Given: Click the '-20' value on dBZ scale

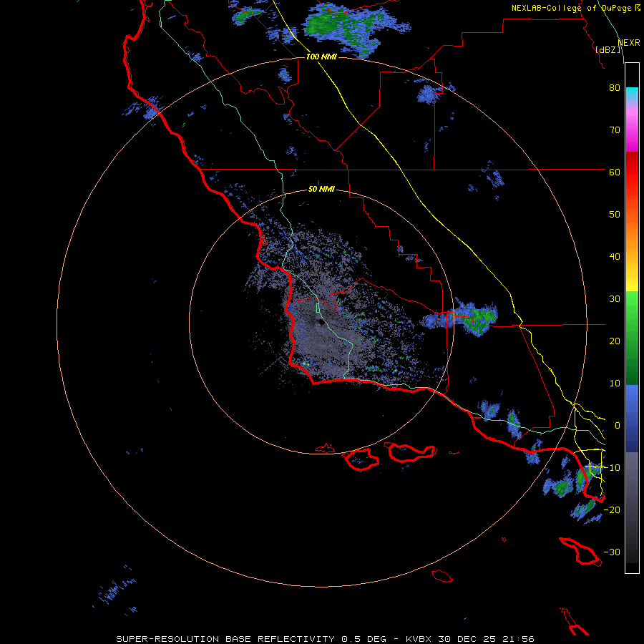Looking at the screenshot, I should [x=612, y=510].
